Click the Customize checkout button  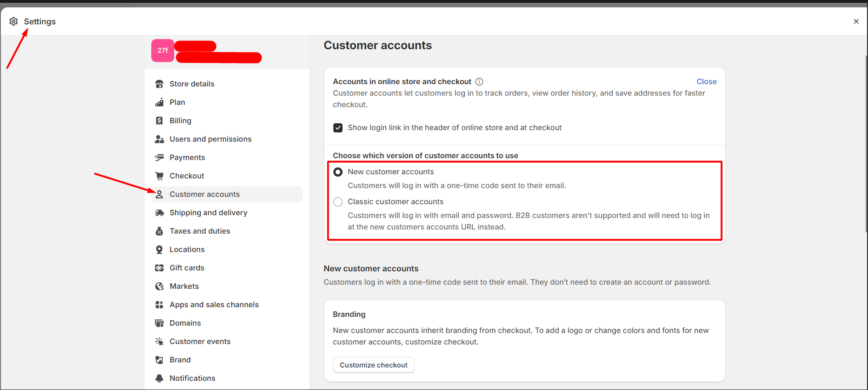pos(373,365)
